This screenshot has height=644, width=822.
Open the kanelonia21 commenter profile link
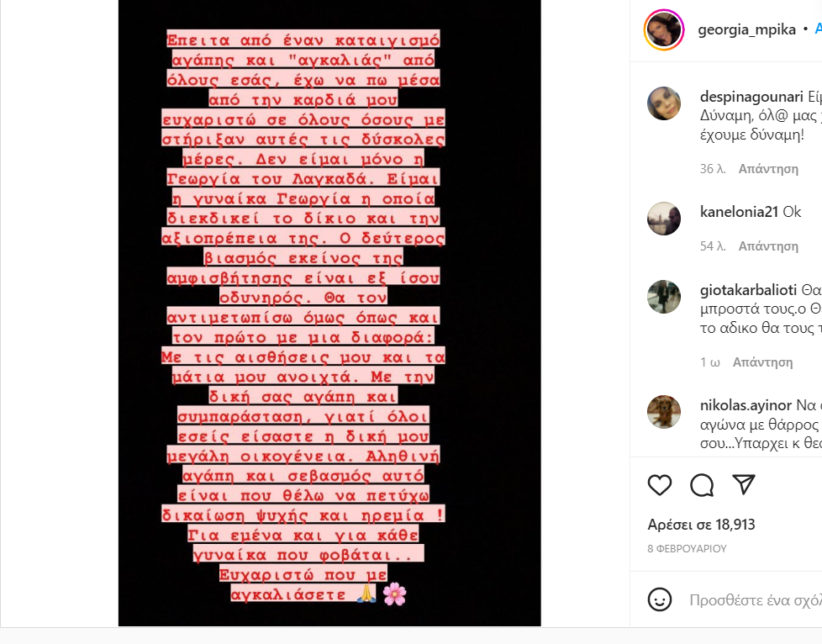pyautogui.click(x=739, y=212)
